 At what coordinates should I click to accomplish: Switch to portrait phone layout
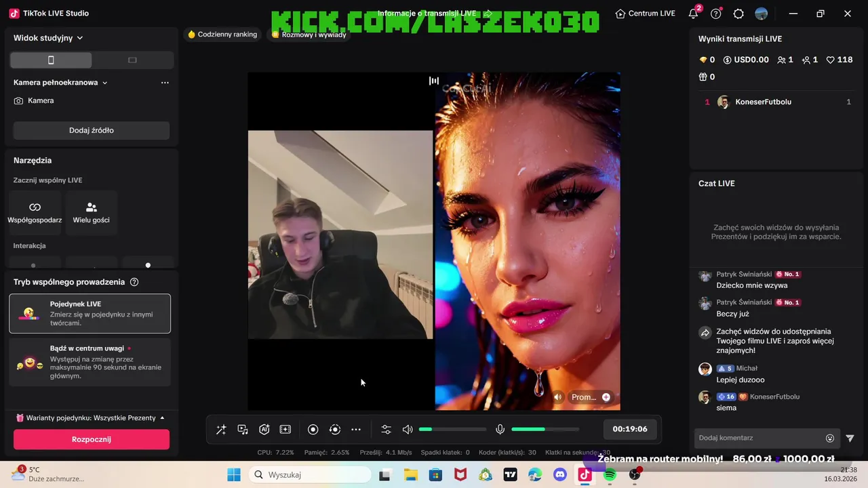click(x=51, y=60)
